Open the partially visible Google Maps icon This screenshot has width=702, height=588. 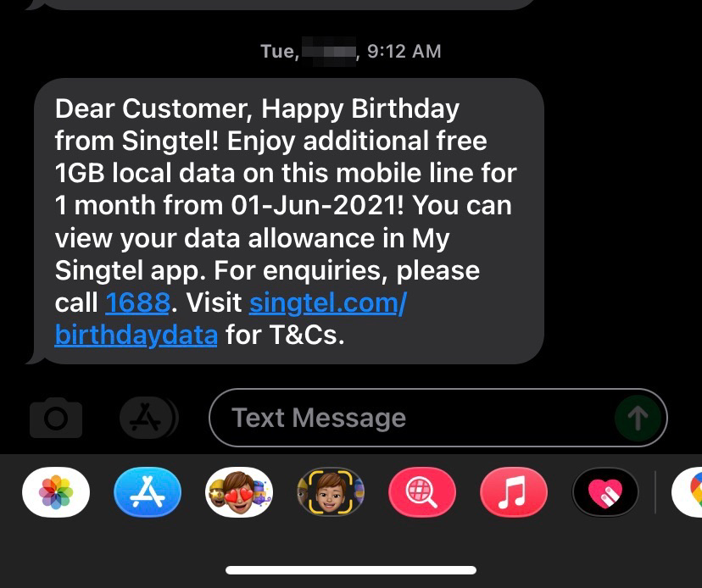point(688,492)
